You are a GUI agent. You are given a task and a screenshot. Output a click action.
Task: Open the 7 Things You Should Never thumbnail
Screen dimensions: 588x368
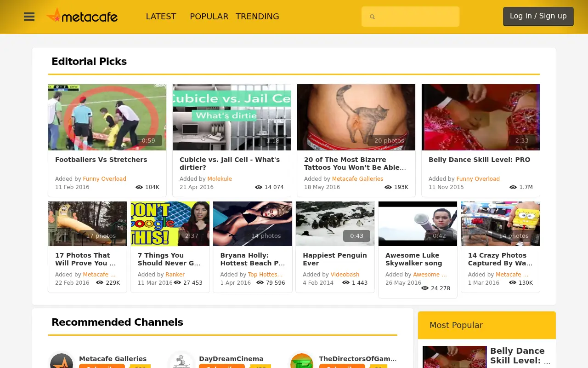170,224
